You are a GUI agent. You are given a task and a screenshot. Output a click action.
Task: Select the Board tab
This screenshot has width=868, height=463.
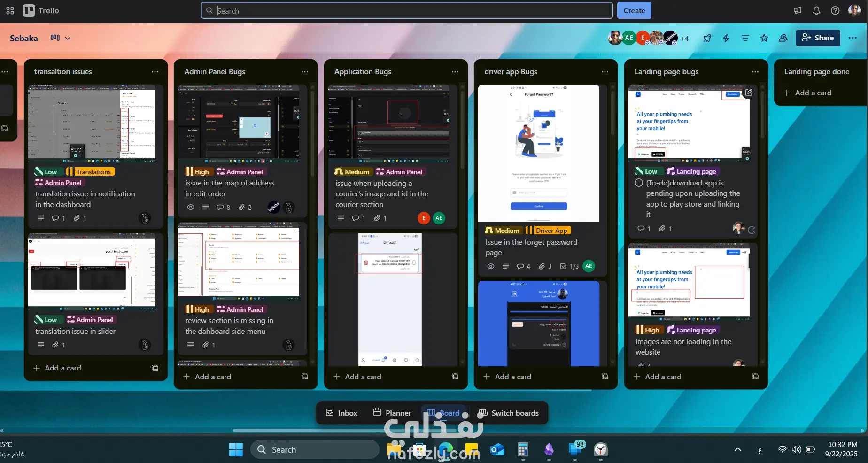tap(443, 413)
